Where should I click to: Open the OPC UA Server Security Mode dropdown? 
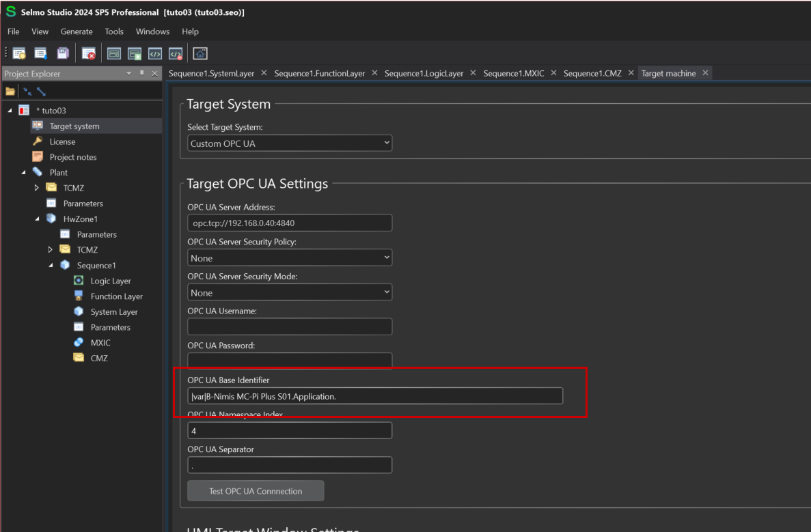coord(290,292)
